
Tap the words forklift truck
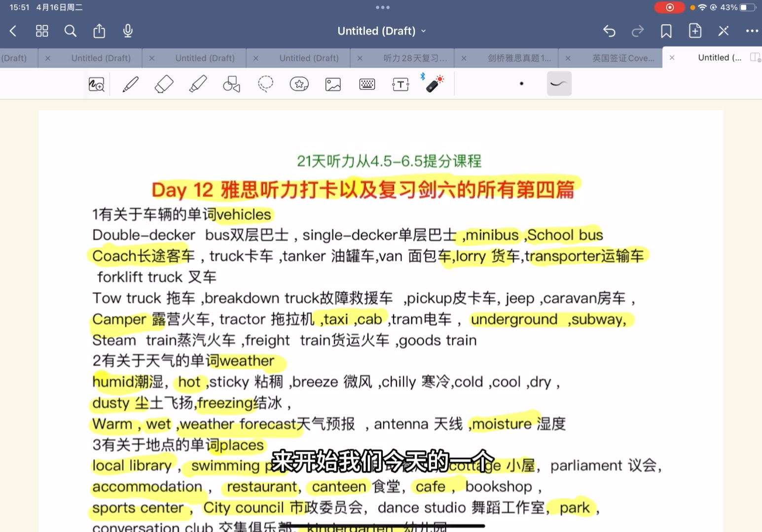point(140,277)
